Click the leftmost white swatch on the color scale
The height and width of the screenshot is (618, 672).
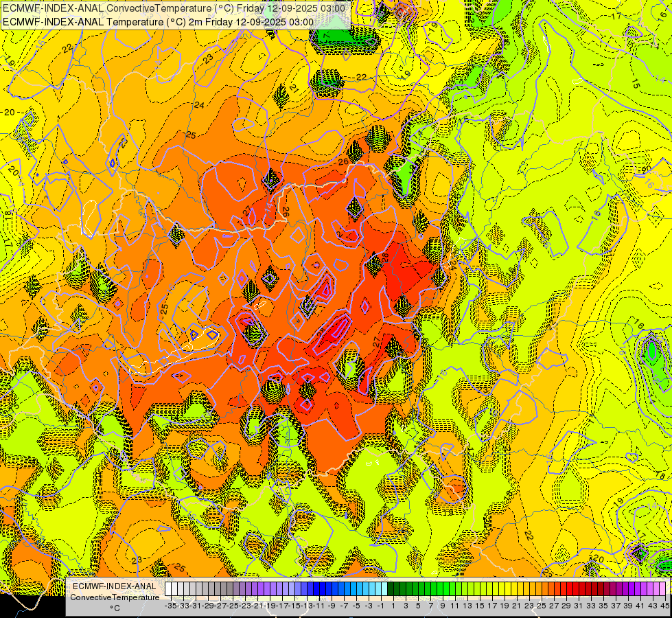[x=168, y=588]
